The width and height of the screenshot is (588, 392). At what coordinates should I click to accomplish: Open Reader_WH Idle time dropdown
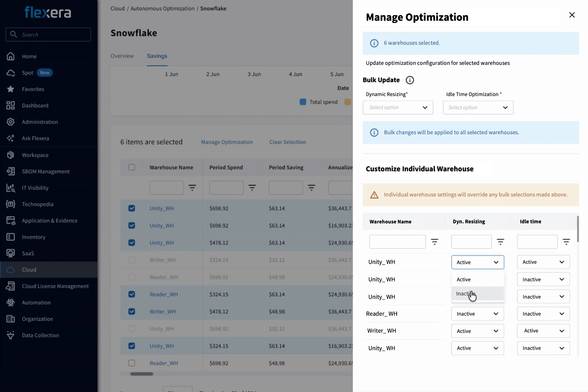click(543, 314)
